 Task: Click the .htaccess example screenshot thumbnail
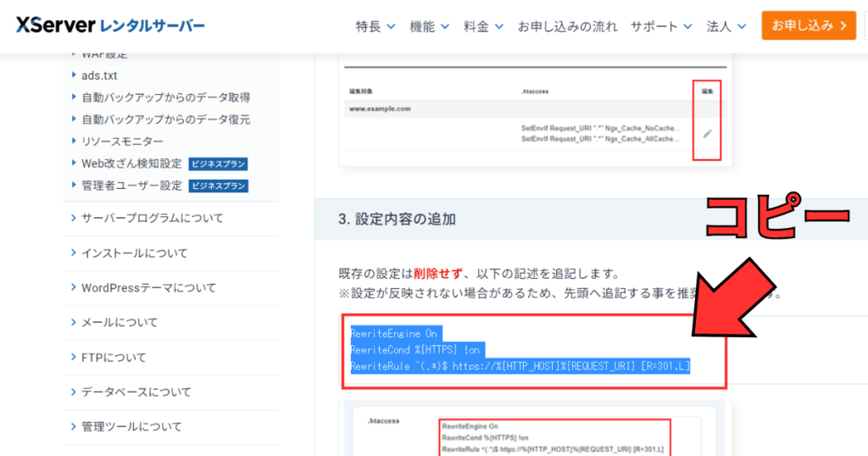click(534, 431)
